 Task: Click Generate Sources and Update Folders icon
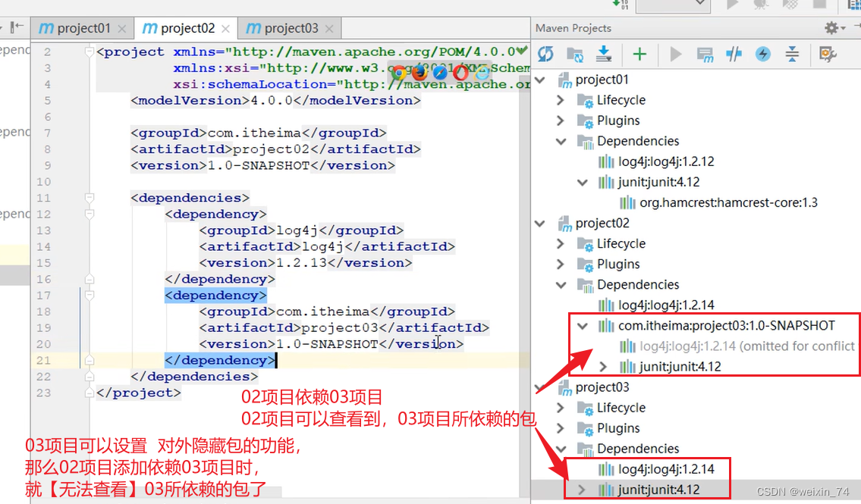(x=575, y=54)
